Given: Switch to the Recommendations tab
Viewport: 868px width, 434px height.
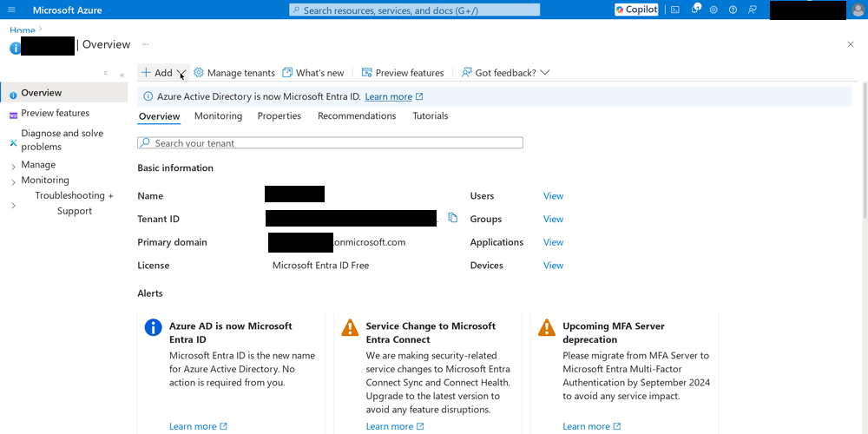Looking at the screenshot, I should click(x=357, y=115).
